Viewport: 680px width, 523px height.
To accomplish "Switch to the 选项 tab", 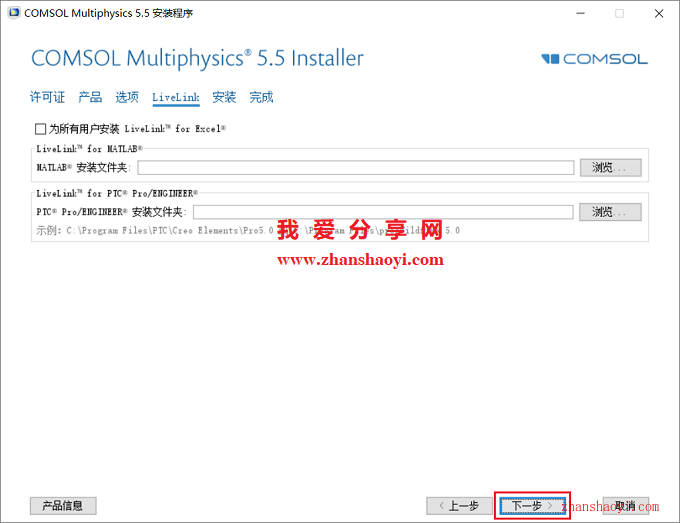I will 127,97.
